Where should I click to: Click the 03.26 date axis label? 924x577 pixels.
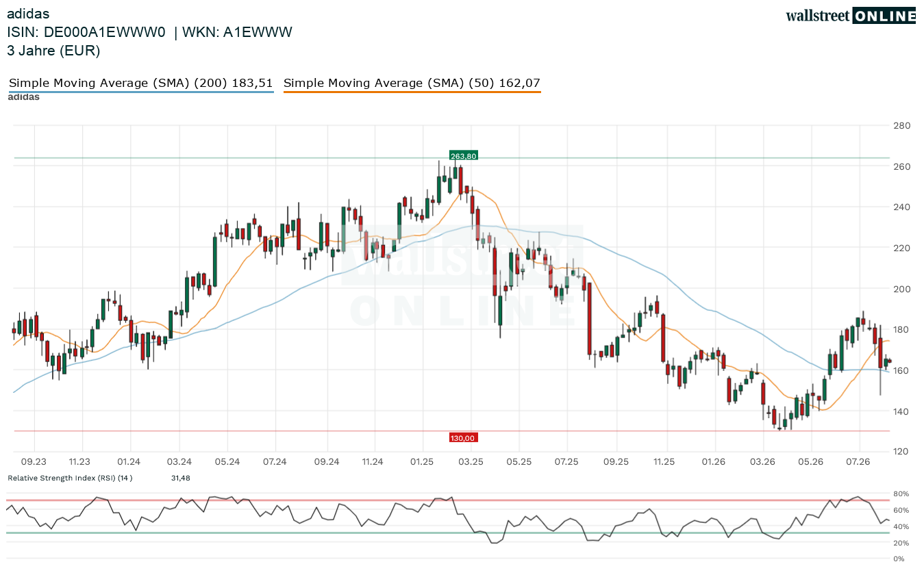point(763,462)
